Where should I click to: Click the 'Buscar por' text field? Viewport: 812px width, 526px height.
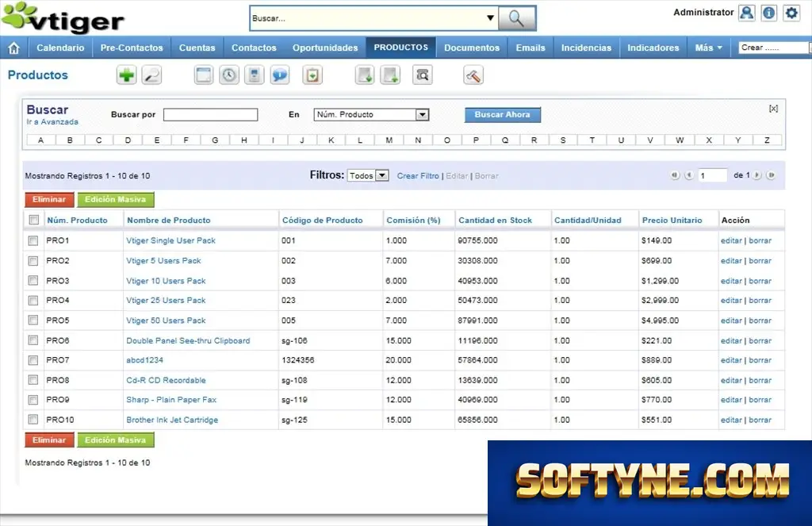pyautogui.click(x=210, y=115)
